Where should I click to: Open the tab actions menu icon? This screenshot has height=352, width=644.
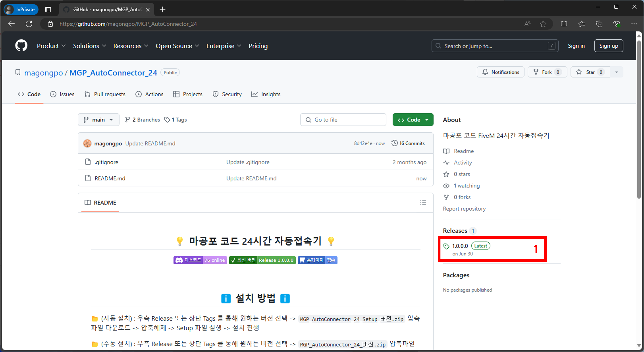coord(48,9)
